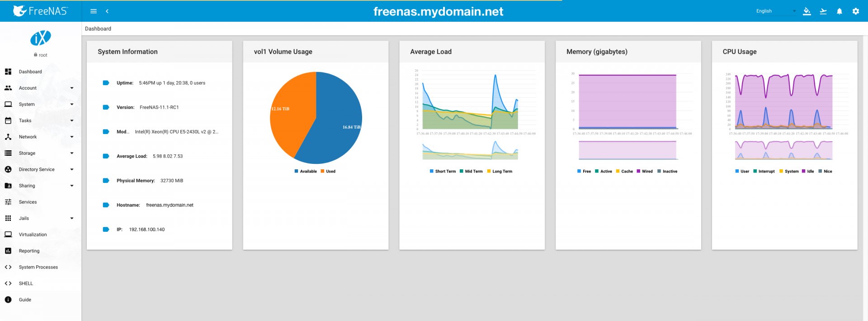Open Guide from sidebar
The height and width of the screenshot is (321, 868).
coord(25,300)
